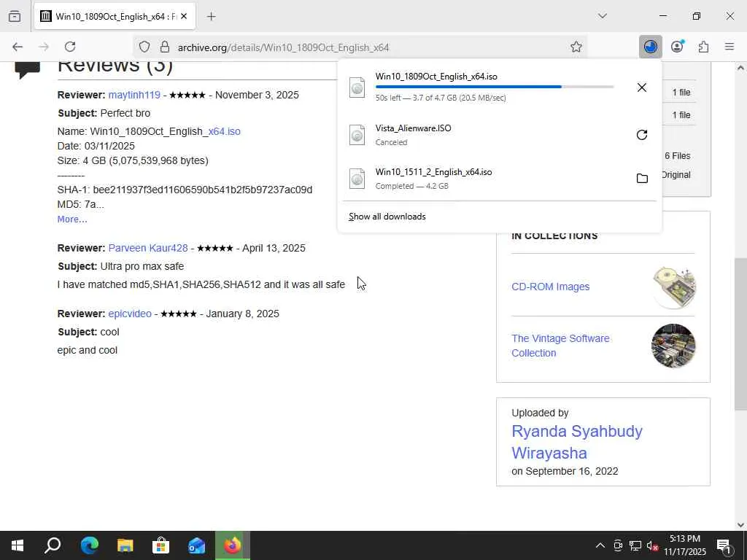Screen dimensions: 747x560
Task: Open the Firefox application menu
Action: tap(729, 47)
